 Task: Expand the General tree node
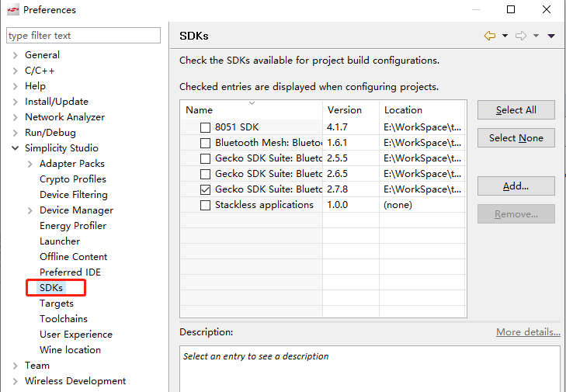click(16, 55)
